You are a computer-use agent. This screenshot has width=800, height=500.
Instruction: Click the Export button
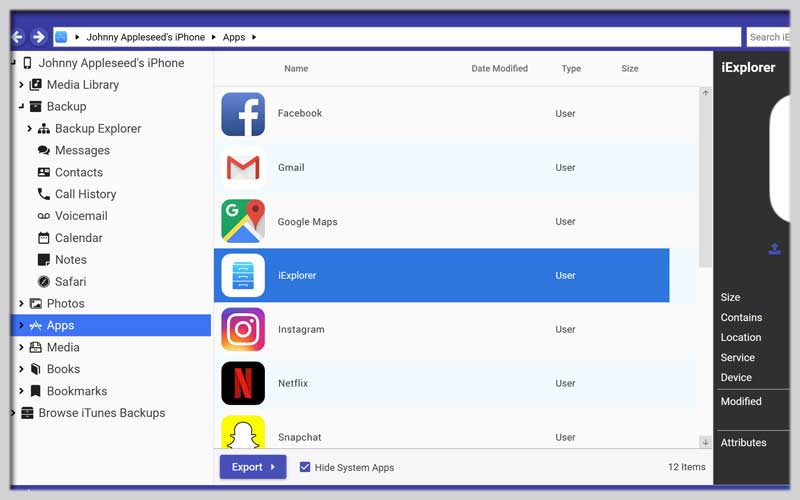pyautogui.click(x=253, y=467)
